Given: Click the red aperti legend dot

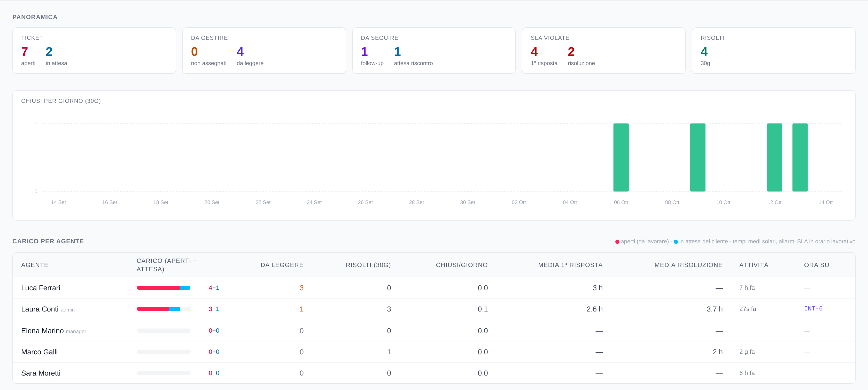Looking at the screenshot, I should 617,242.
